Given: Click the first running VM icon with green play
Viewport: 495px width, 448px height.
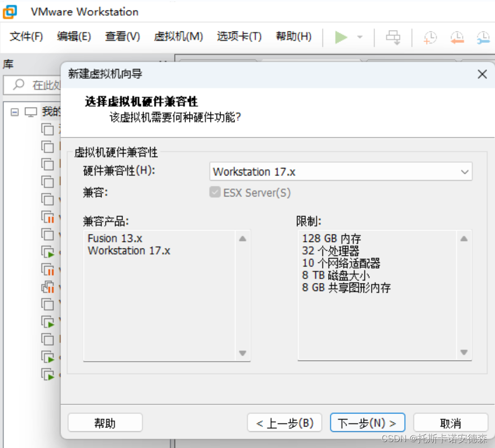Looking at the screenshot, I should tap(47, 252).
